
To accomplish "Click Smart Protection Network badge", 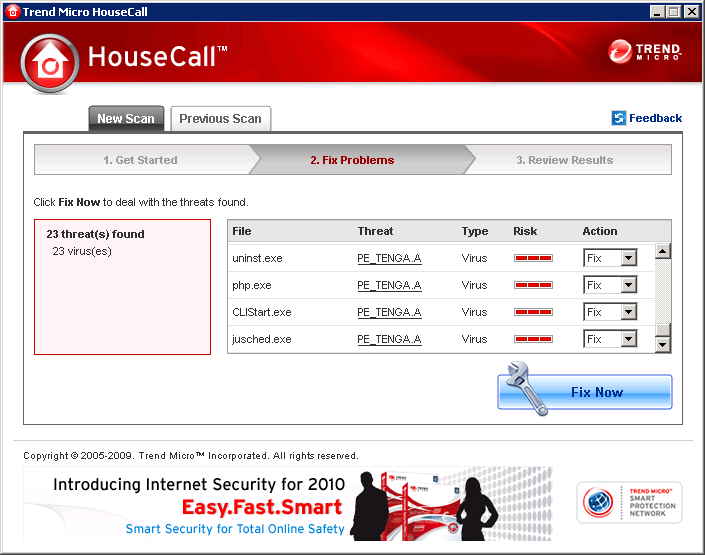I will [x=629, y=502].
